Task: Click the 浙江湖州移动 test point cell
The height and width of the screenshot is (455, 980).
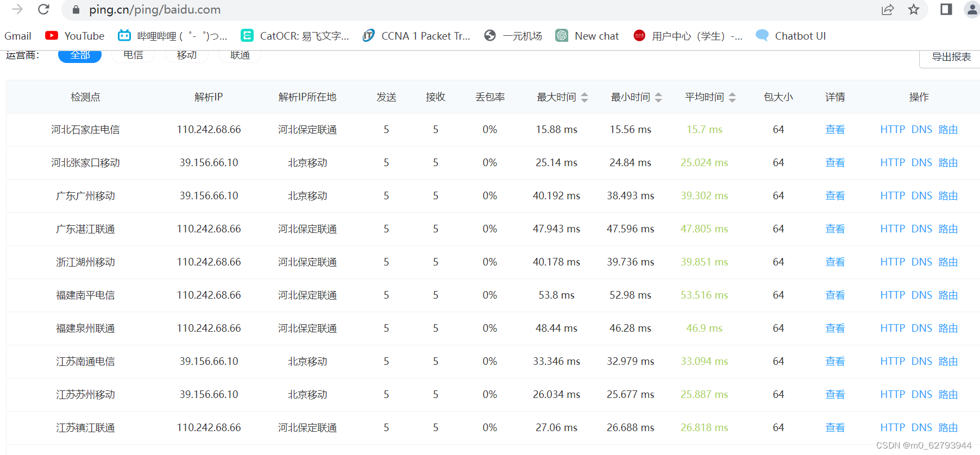Action: coord(85,262)
